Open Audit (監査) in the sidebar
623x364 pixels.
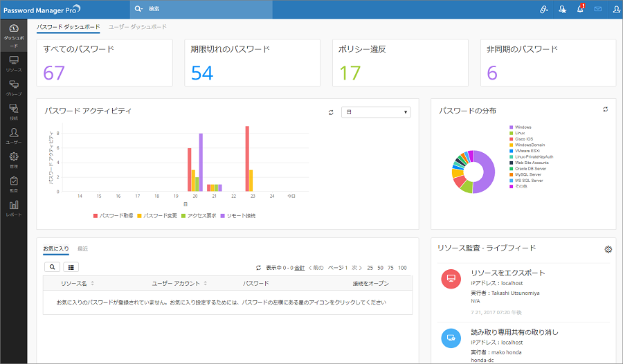[x=14, y=183]
